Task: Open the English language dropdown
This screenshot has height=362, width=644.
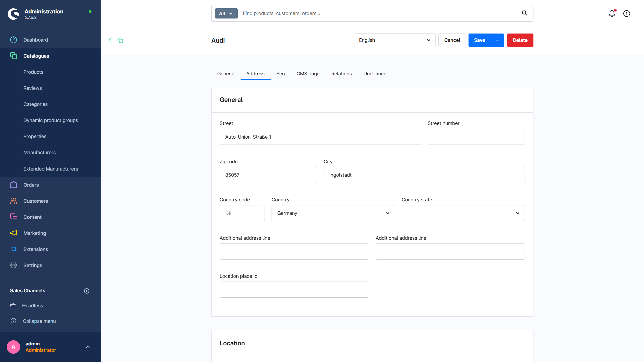Action: [394, 40]
